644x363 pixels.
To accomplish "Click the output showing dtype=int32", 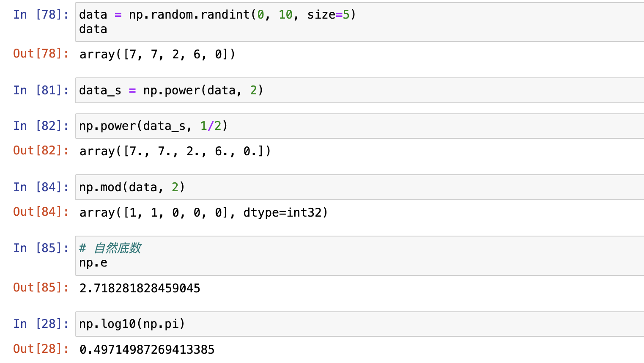I will (204, 212).
